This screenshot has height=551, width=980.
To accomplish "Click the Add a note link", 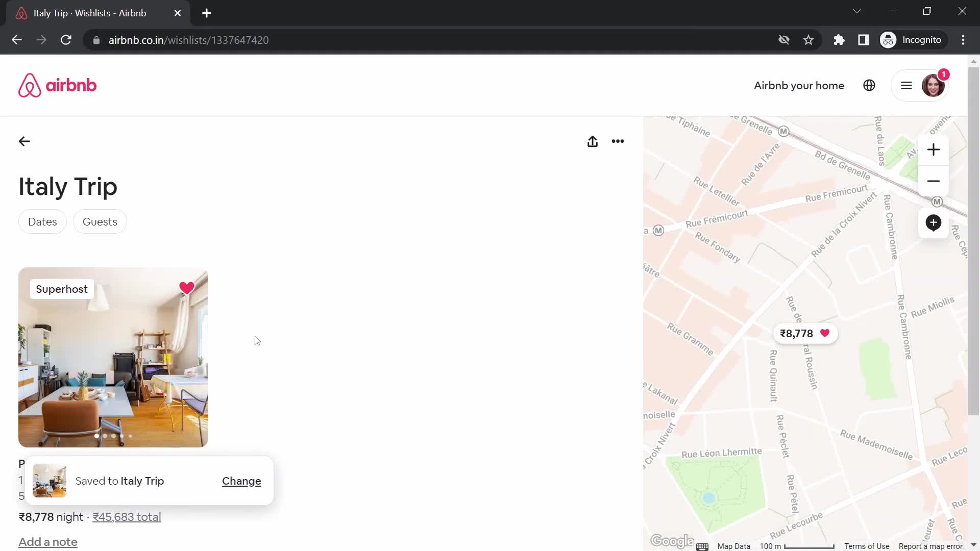I will 47,542.
